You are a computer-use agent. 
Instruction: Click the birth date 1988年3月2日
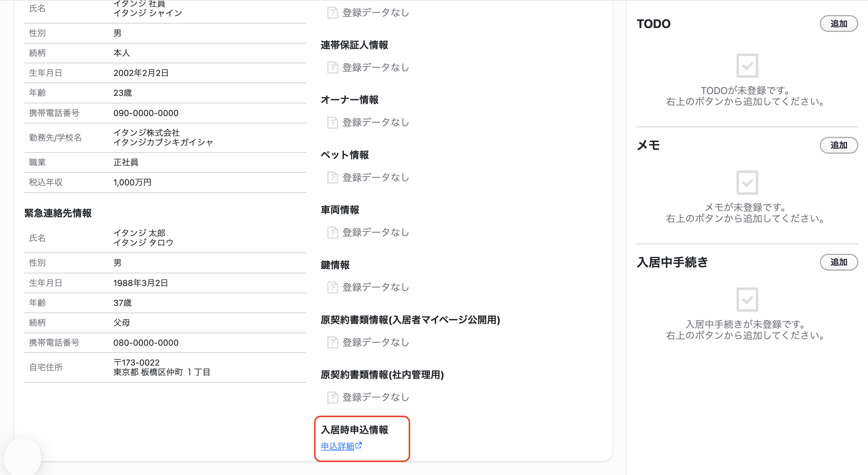(140, 283)
